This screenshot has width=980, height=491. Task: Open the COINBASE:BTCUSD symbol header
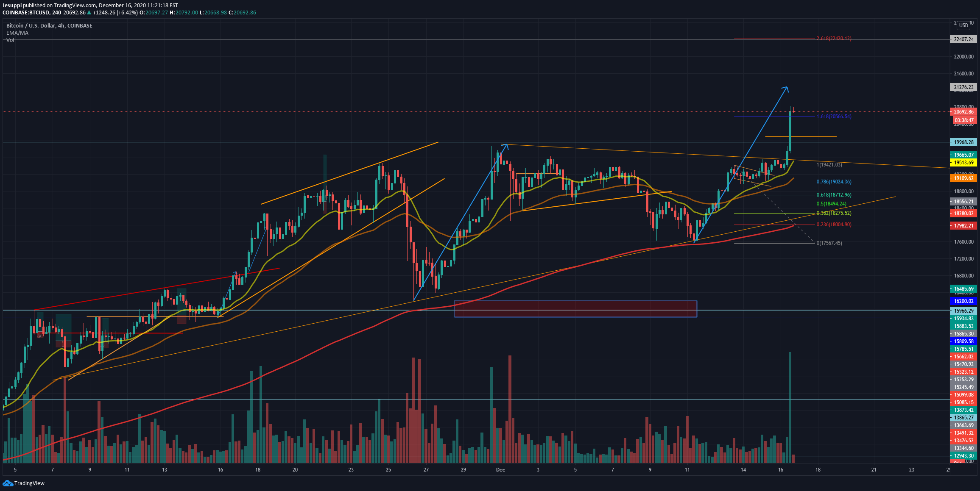25,13
